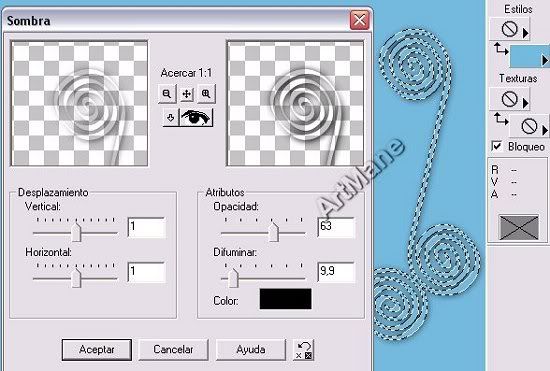This screenshot has width=550, height=371.
Task: Click the foreground style null icon under Estilos
Action: (509, 29)
